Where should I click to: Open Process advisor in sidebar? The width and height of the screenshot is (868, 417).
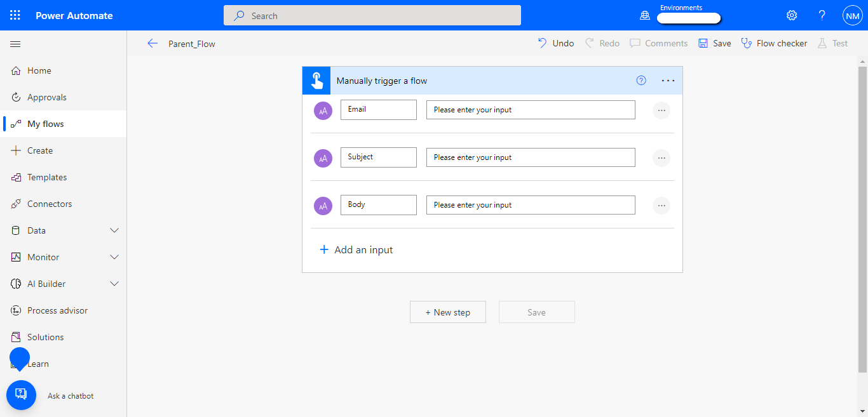[64, 310]
